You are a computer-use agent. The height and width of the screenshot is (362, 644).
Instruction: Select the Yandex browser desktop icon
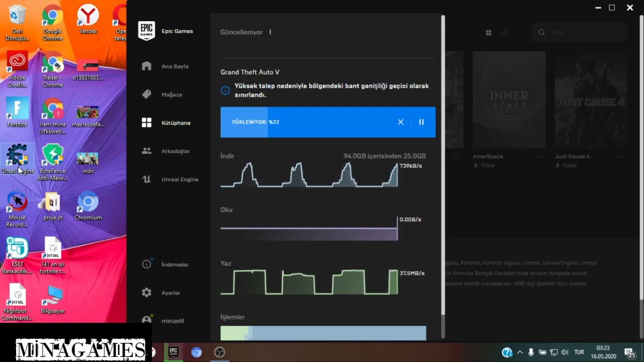tap(88, 20)
